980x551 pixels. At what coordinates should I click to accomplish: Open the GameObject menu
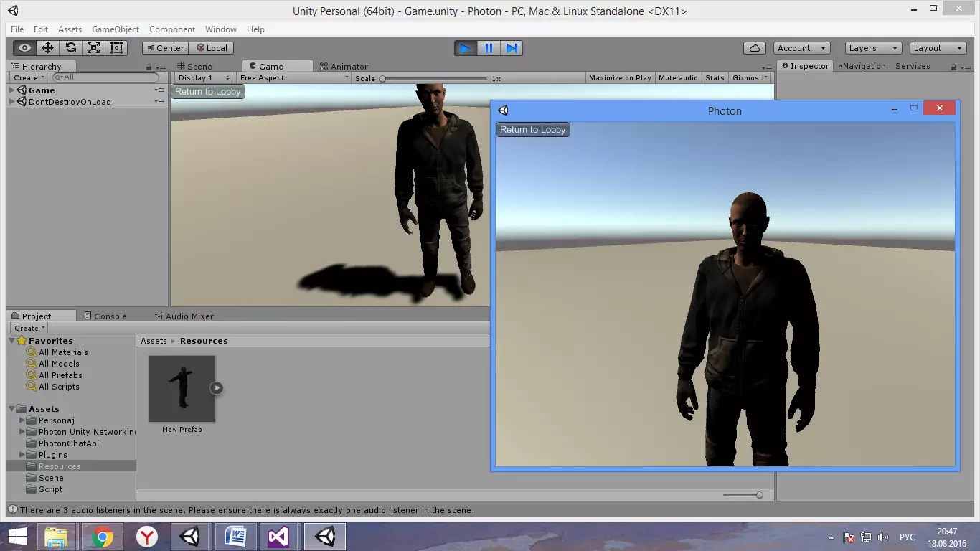(116, 29)
